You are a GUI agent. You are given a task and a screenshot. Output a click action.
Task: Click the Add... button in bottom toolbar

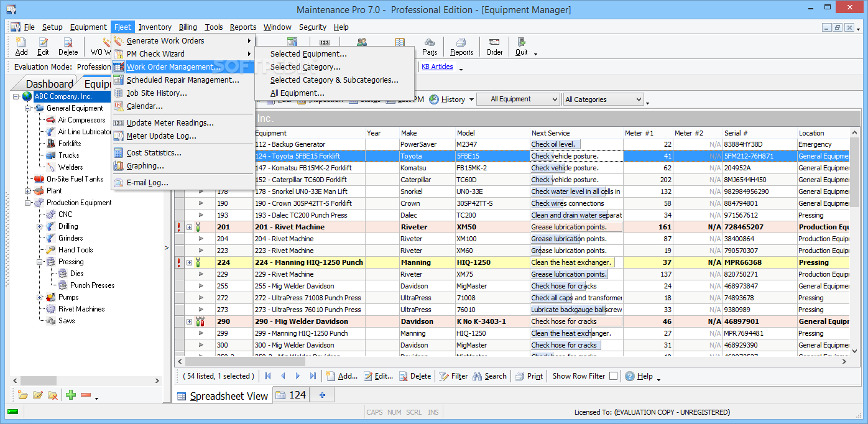point(342,376)
